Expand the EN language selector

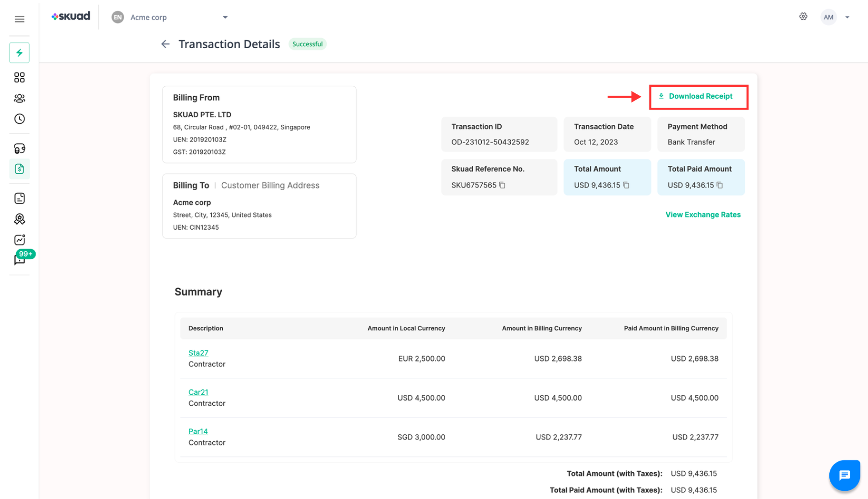click(117, 17)
